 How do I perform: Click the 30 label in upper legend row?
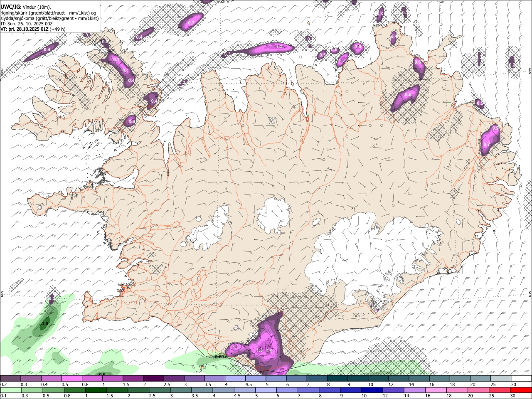tap(513, 384)
